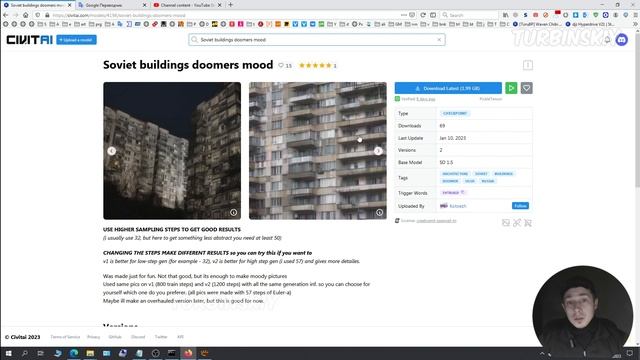Select the Soviet buildings doomers mood tab
This screenshot has height=360, width=640.
coord(37,5)
